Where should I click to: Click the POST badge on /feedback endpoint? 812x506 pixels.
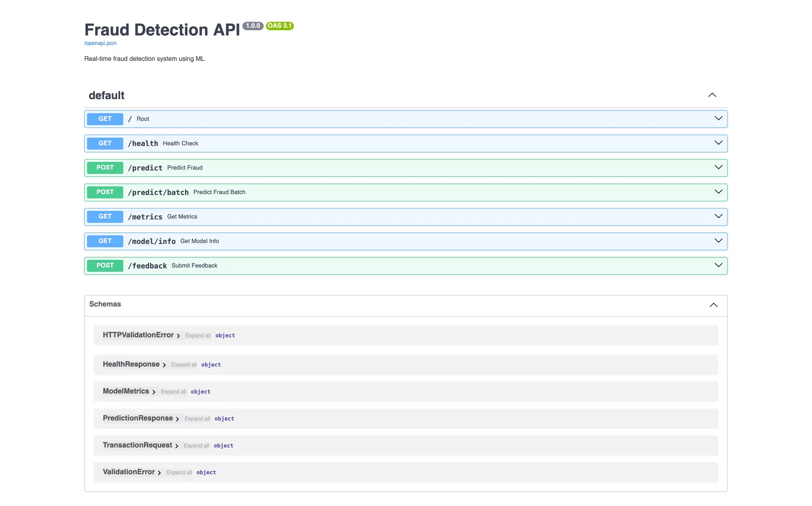(104, 265)
